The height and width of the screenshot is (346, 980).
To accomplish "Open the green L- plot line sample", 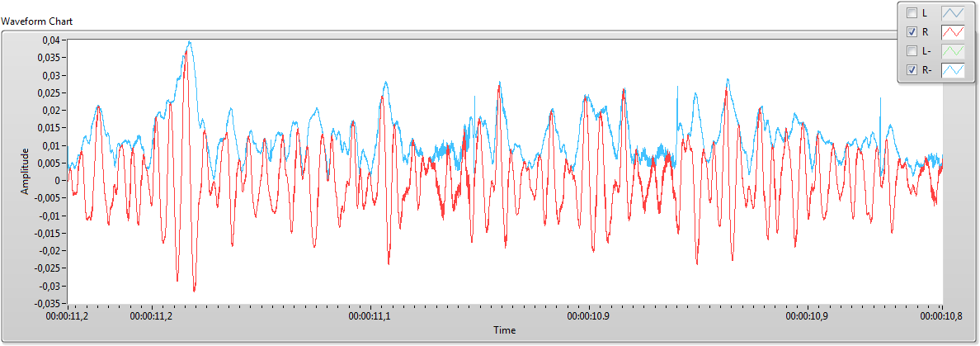I will coord(953,50).
